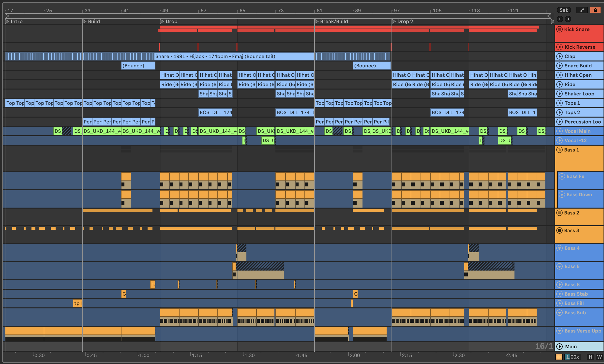Click the Bass Sub track fold icon
Image resolution: width=604 pixels, height=364 pixels.
[559, 313]
